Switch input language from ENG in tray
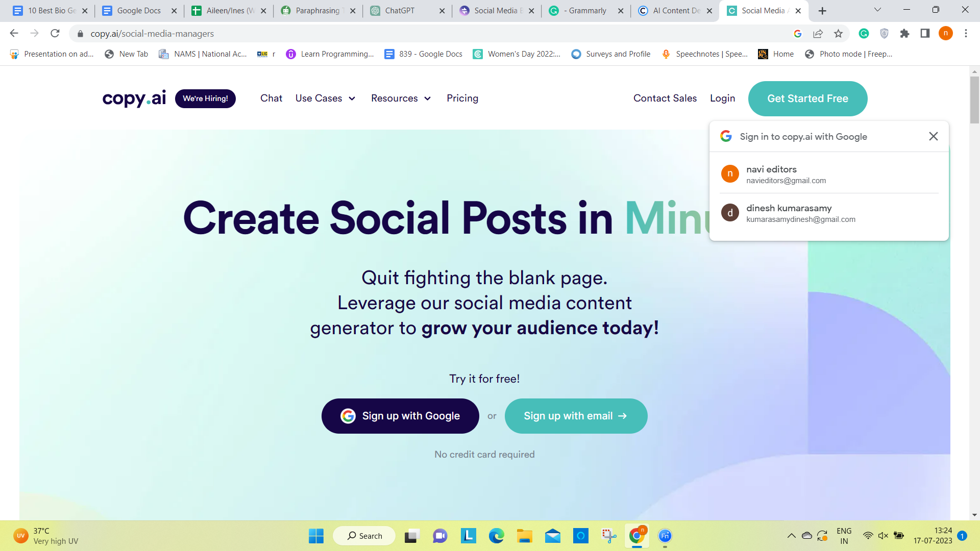The image size is (980, 551). tap(844, 536)
